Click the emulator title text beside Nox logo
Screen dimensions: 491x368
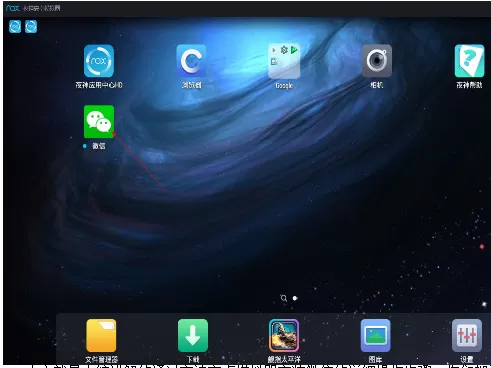pos(42,8)
